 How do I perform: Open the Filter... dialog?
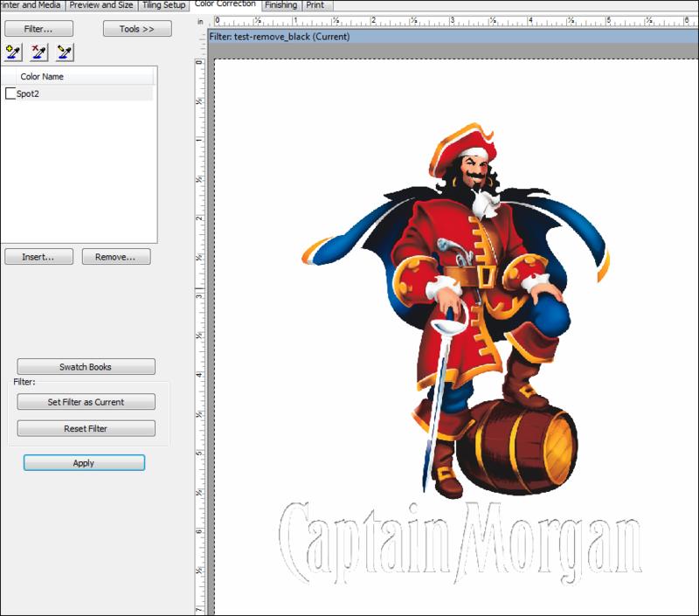(x=38, y=29)
